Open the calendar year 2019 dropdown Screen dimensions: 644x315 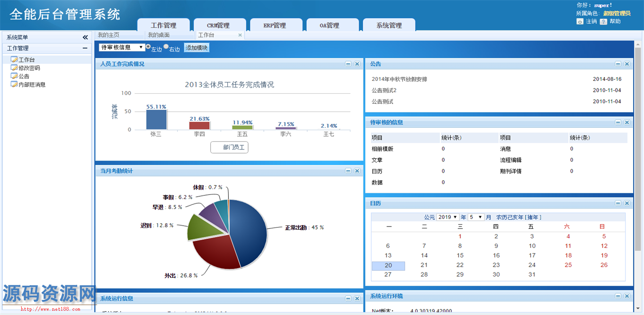click(447, 217)
